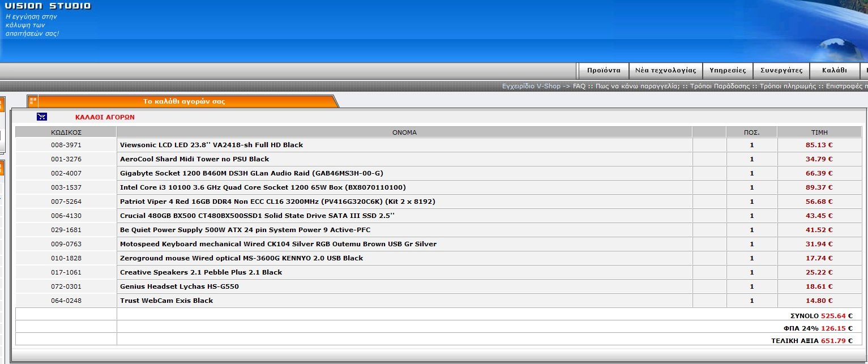Click the 18.61 € price

(x=819, y=286)
